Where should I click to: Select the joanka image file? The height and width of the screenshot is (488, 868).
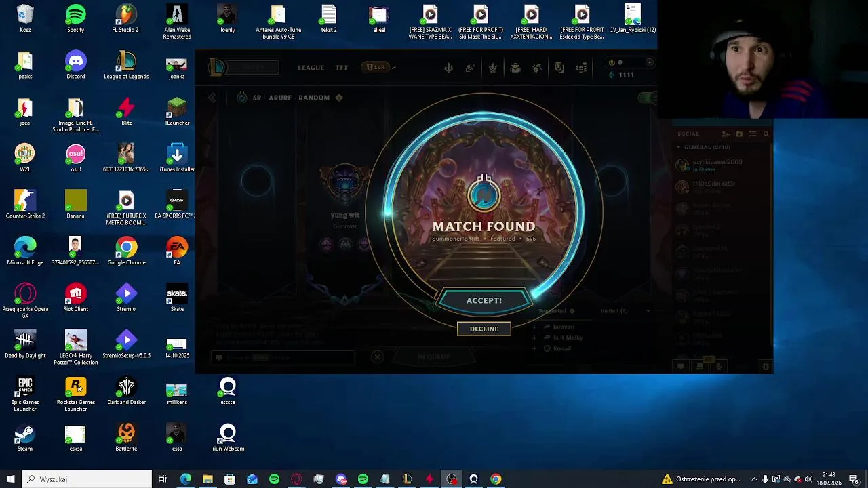click(177, 66)
